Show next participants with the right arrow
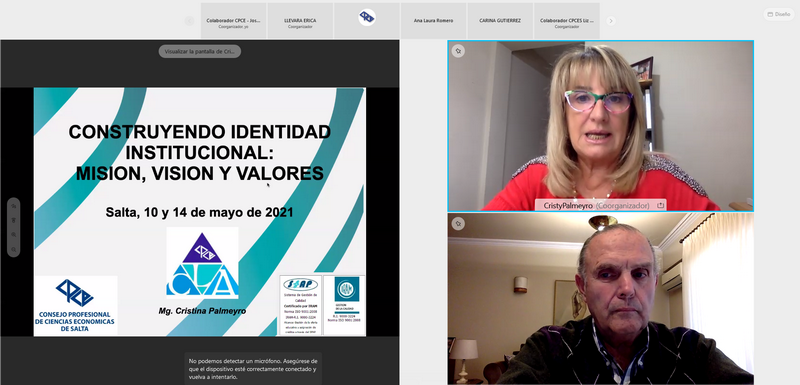Viewport: 800px width, 385px height. [x=611, y=21]
